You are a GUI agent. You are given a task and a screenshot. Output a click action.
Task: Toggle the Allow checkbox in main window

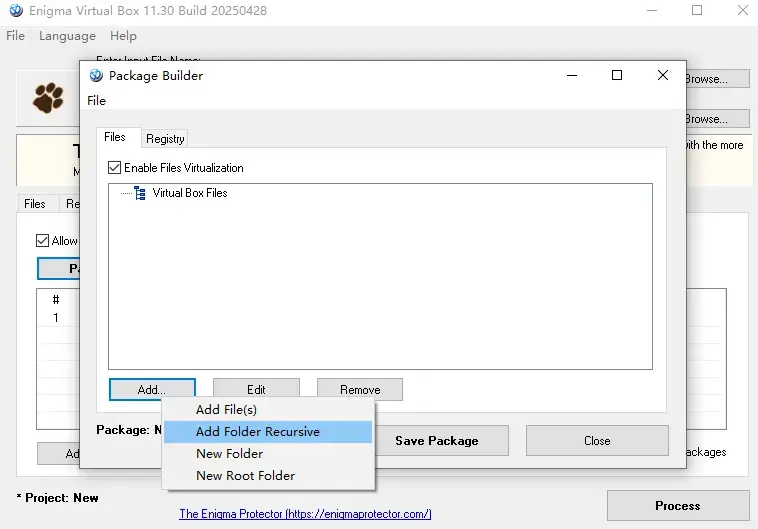coord(43,240)
